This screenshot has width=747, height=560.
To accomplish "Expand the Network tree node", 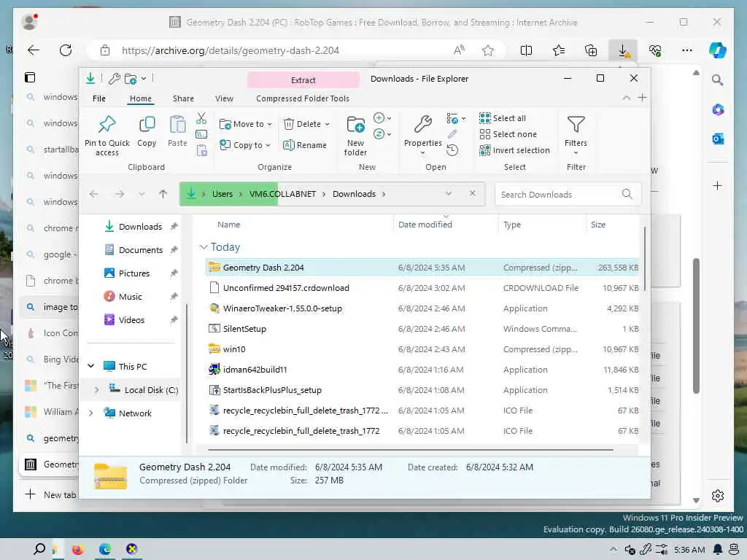I will coord(91,413).
